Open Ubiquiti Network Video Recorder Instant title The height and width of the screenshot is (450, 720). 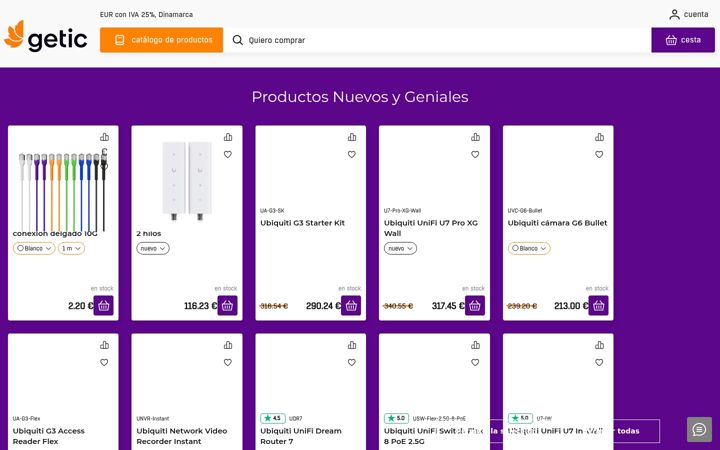pos(182,436)
